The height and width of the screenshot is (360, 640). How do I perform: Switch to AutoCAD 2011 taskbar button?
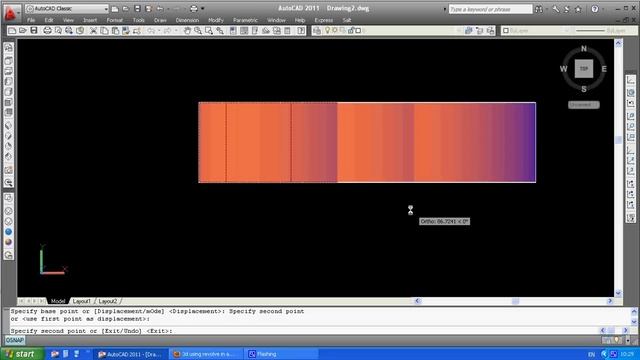(130, 354)
